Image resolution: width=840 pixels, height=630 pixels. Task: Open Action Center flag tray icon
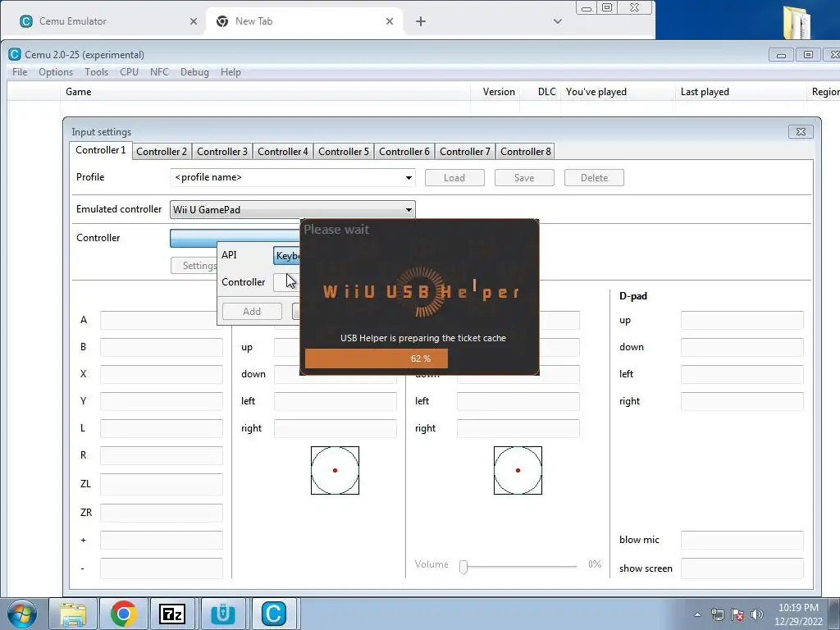(x=737, y=614)
